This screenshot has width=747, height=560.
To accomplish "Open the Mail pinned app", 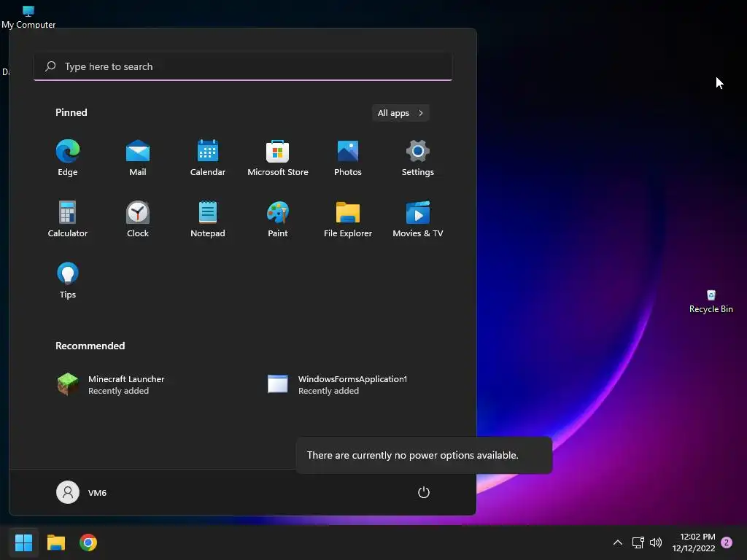I will (138, 157).
